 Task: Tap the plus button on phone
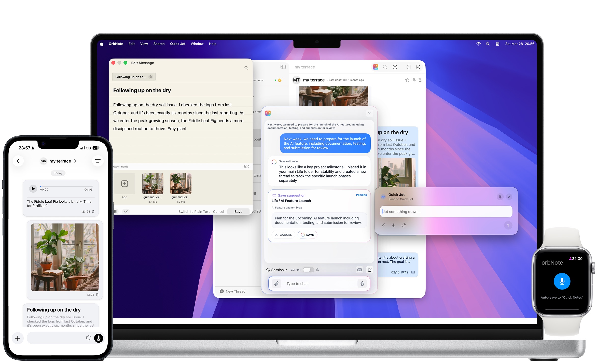pyautogui.click(x=18, y=338)
